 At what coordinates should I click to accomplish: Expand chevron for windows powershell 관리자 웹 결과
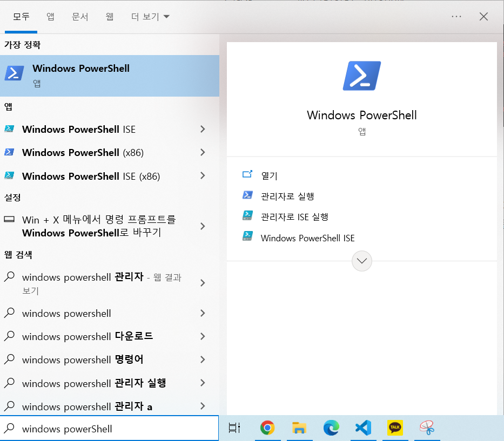[x=203, y=283]
